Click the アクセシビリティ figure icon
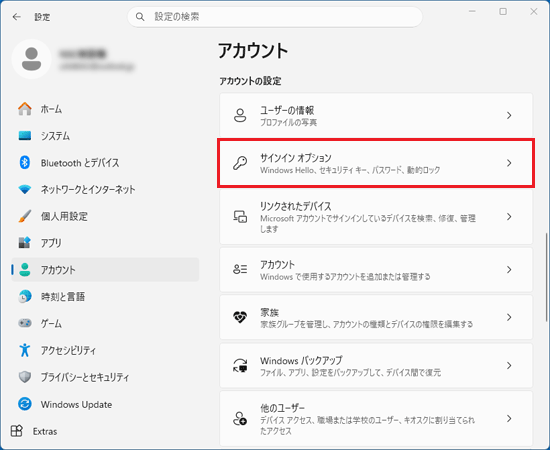 click(25, 350)
